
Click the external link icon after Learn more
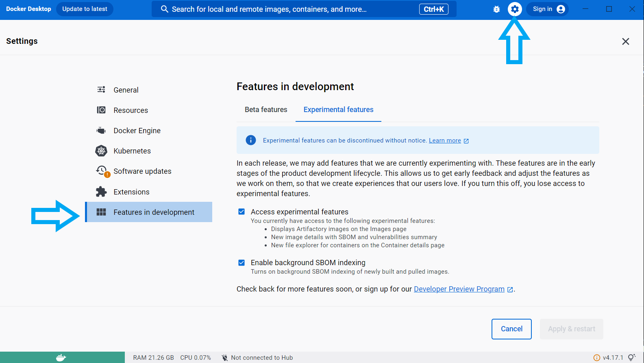(466, 141)
